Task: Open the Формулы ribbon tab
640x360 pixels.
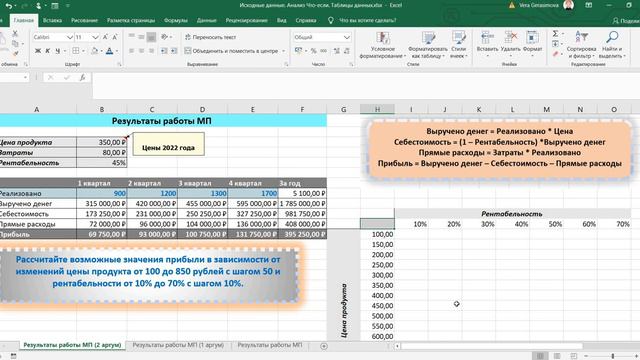Action: coord(176,20)
